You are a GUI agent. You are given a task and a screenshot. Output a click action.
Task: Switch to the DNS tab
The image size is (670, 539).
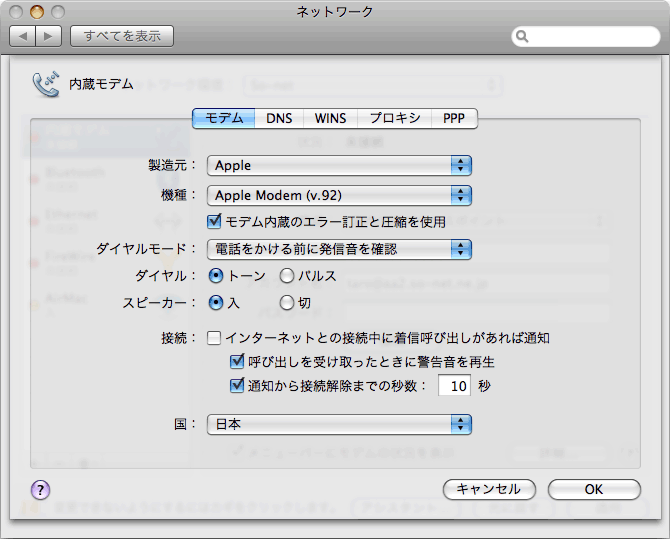279,118
